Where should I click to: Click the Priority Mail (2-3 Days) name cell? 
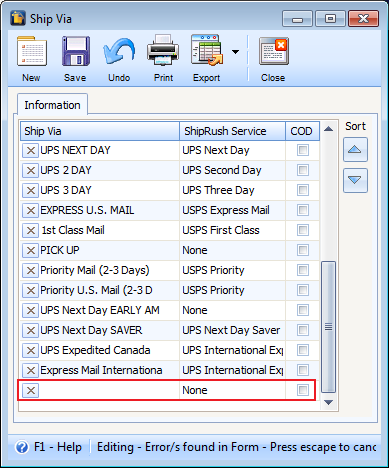[109, 270]
